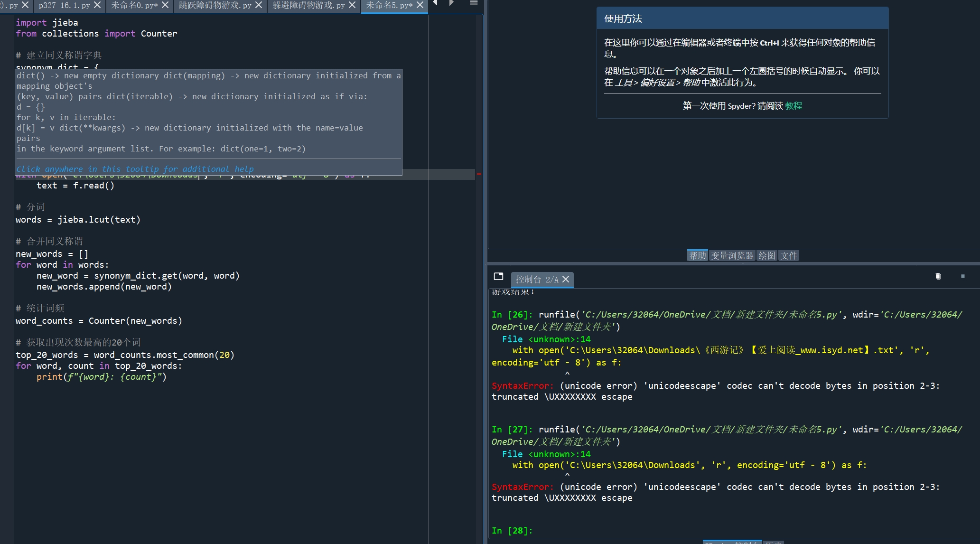The height and width of the screenshot is (544, 980).
Task: Switch to the 未命名0.py tab
Action: 135,5
